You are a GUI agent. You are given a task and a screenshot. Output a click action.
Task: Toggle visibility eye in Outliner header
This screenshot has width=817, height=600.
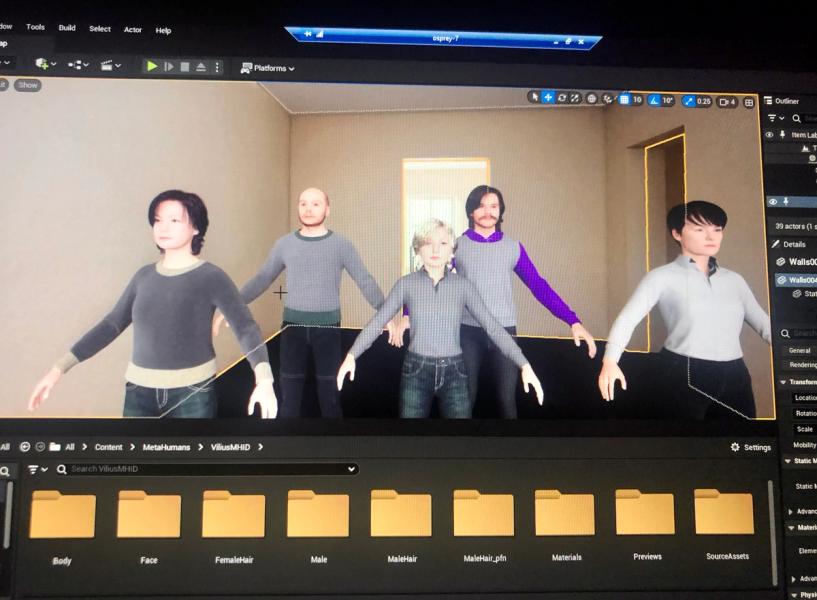[769, 135]
